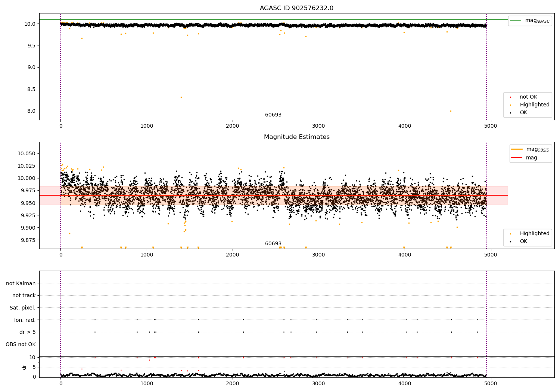Screen dimensions: 560x392
Task: Click the "Ion. rad." row label
Action: click(25, 320)
